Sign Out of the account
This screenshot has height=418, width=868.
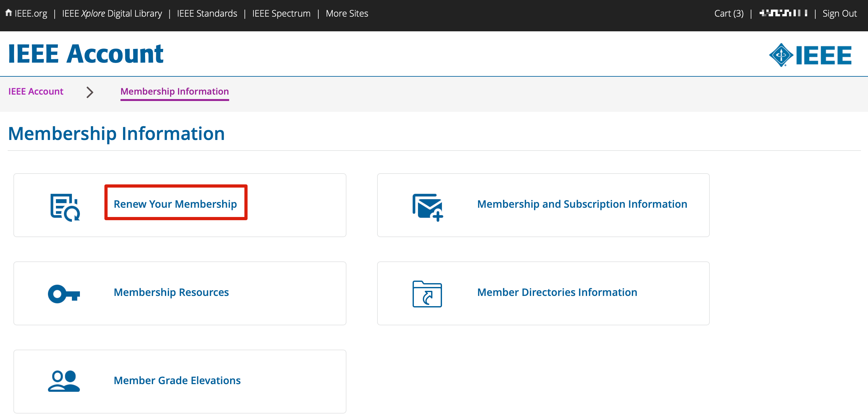click(839, 13)
